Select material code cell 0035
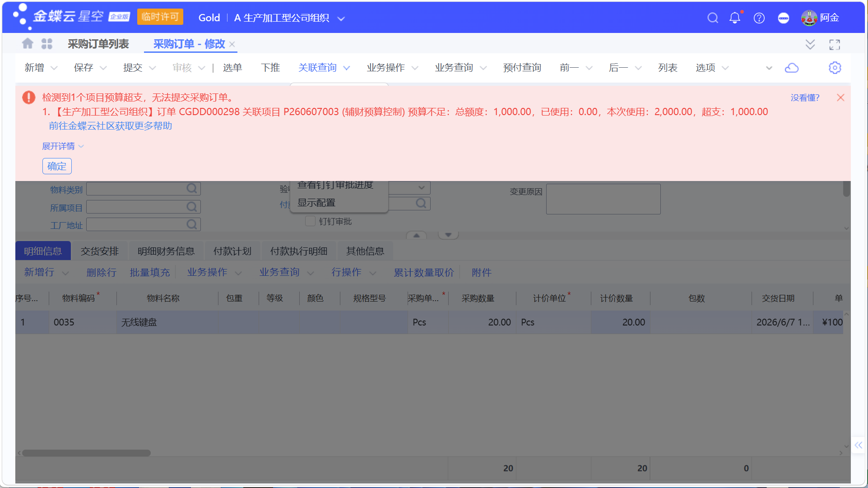Image resolution: width=868 pixels, height=488 pixels. click(x=83, y=322)
